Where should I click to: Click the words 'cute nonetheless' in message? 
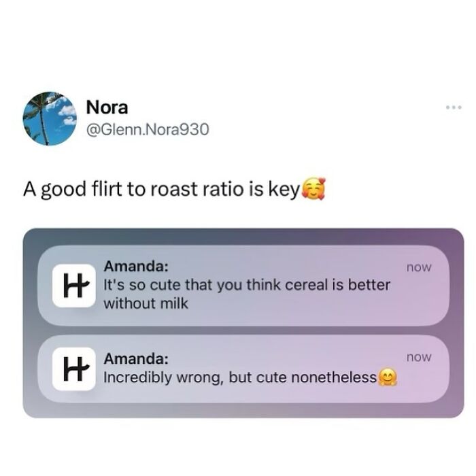(316, 377)
